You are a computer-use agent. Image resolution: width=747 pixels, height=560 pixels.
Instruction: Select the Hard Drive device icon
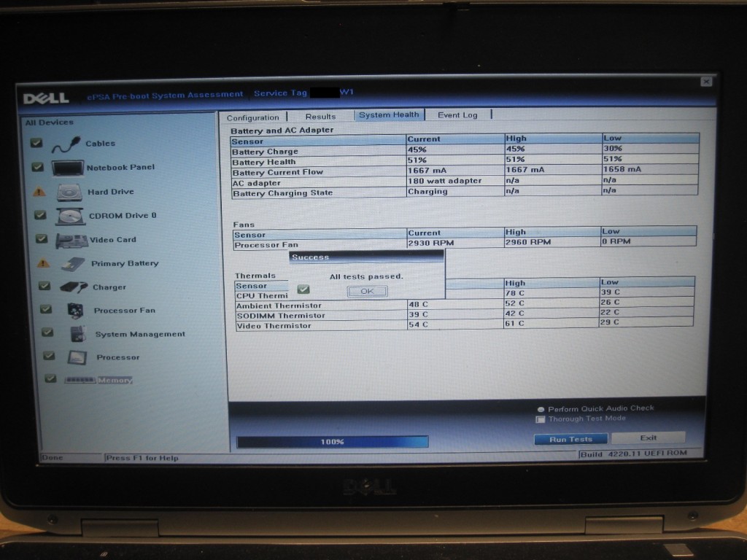click(69, 192)
